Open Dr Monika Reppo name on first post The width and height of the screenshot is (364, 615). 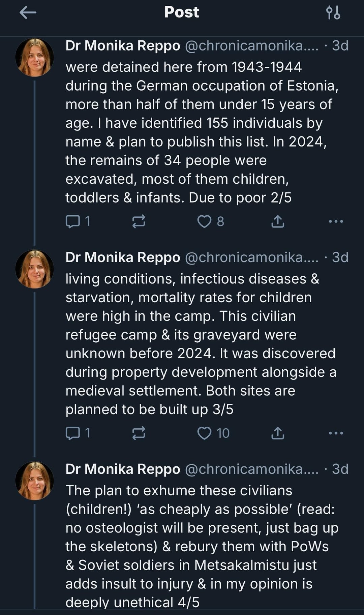coord(123,45)
